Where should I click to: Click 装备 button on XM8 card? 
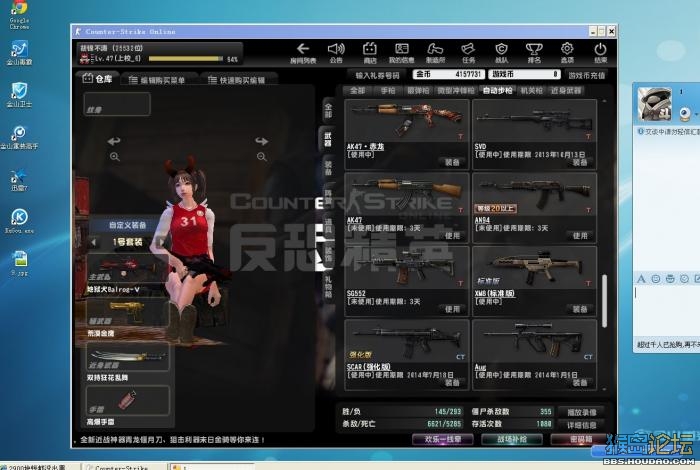[x=579, y=309]
